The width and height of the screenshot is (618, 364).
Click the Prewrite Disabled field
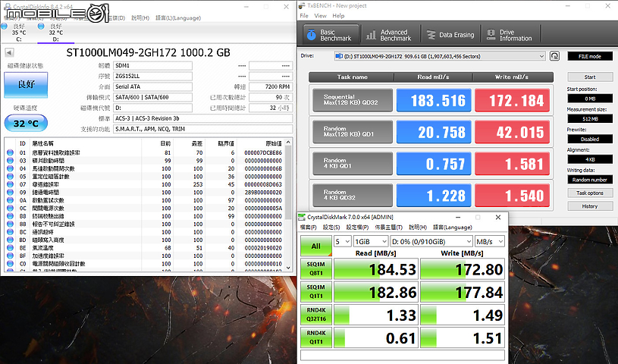coord(590,139)
